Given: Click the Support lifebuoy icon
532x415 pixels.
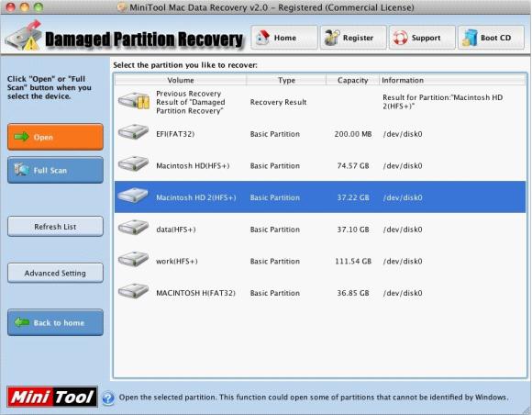Looking at the screenshot, I should [x=400, y=38].
